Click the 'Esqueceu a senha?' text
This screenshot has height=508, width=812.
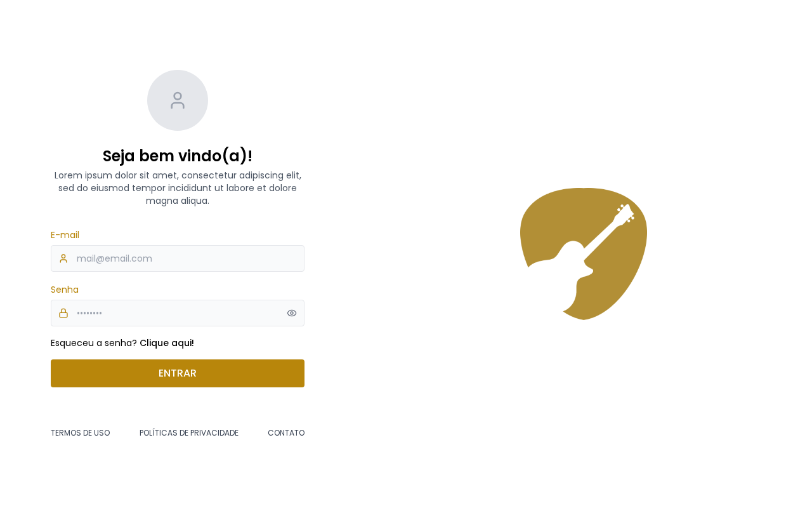click(94, 343)
